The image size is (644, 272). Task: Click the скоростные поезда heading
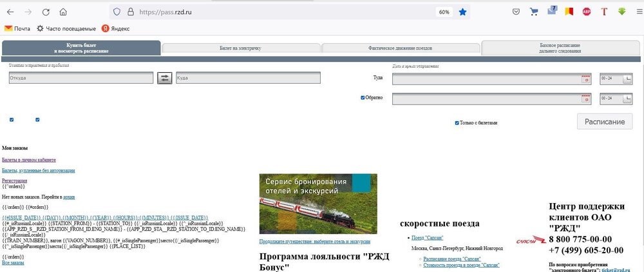(x=439, y=224)
